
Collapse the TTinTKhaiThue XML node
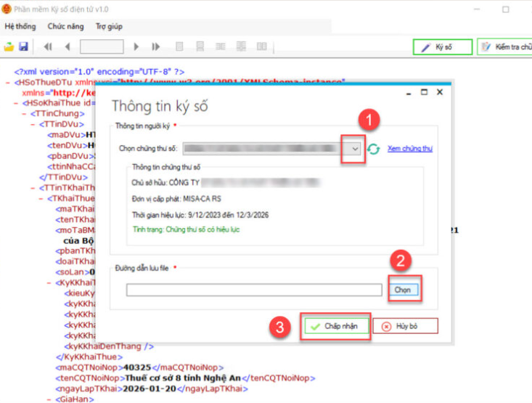(x=33, y=188)
